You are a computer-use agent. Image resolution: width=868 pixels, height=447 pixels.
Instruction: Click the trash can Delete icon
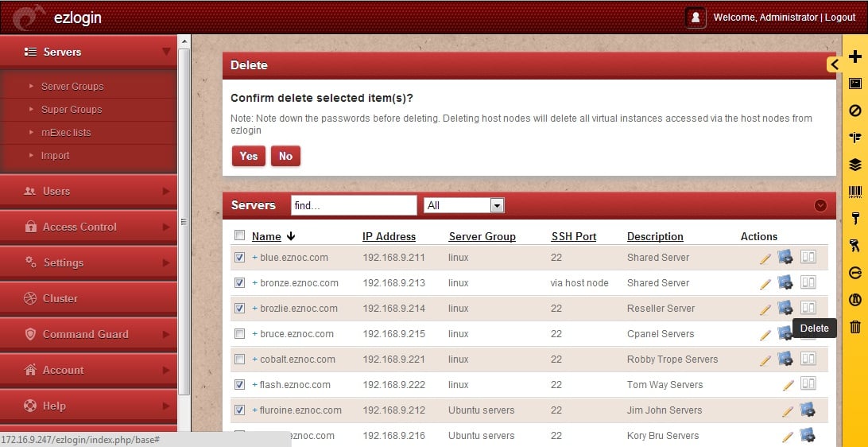coord(854,327)
